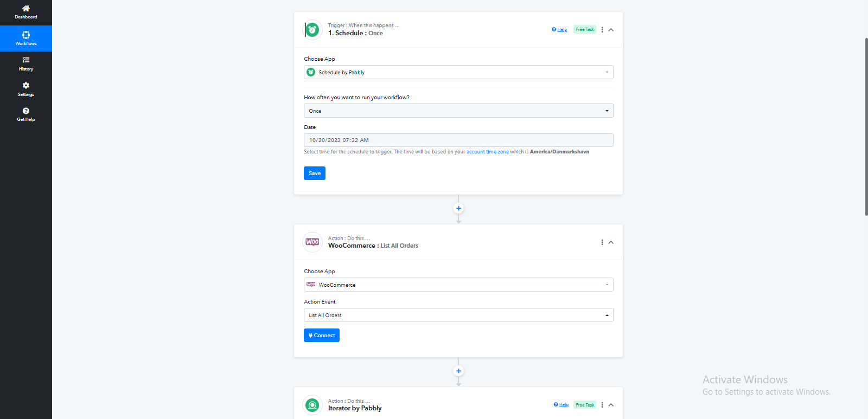
Task: Click the WooCommerce logo icon in action header
Action: coord(312,242)
